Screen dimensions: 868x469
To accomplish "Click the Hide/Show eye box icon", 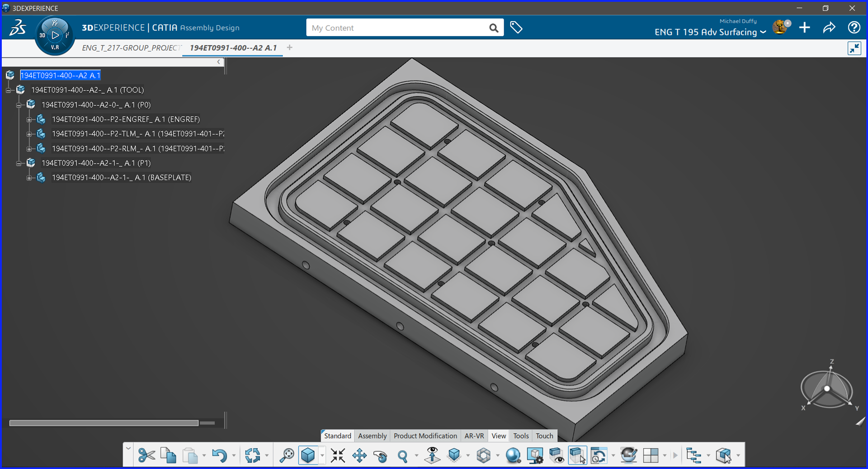I will [x=556, y=455].
